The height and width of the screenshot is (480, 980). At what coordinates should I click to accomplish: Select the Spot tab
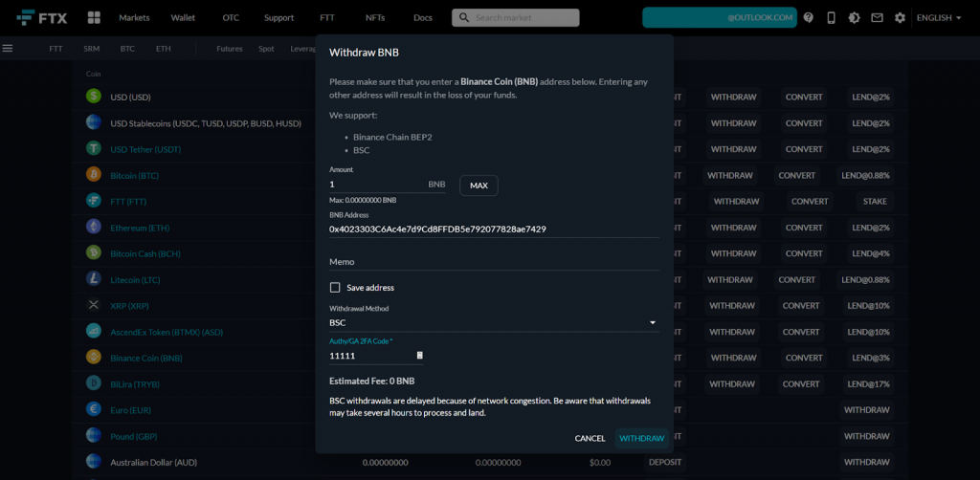point(266,48)
